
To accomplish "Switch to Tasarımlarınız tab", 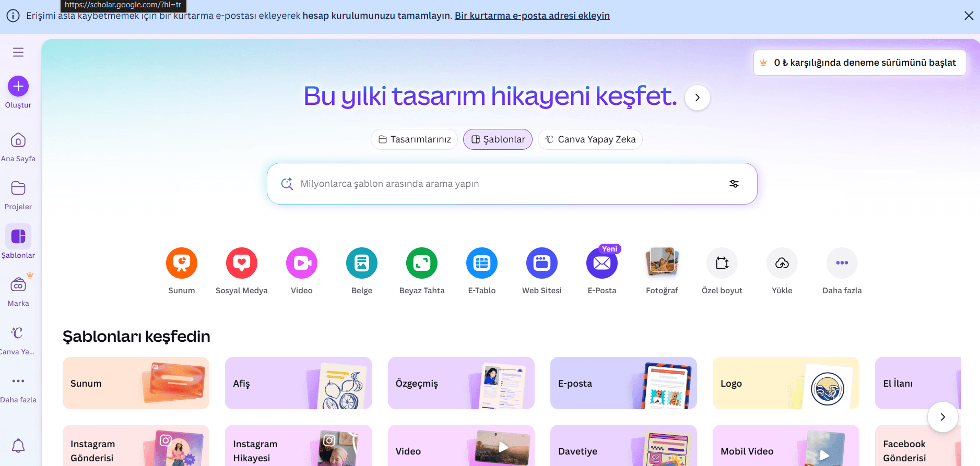I will (x=415, y=139).
